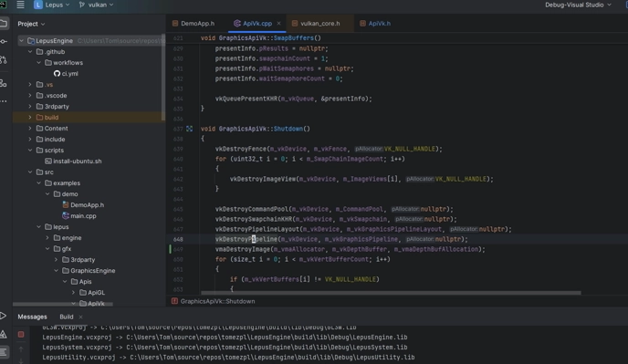Open the vulkan branch dropdown
Viewport: 628px width, 364px height.
96,5
